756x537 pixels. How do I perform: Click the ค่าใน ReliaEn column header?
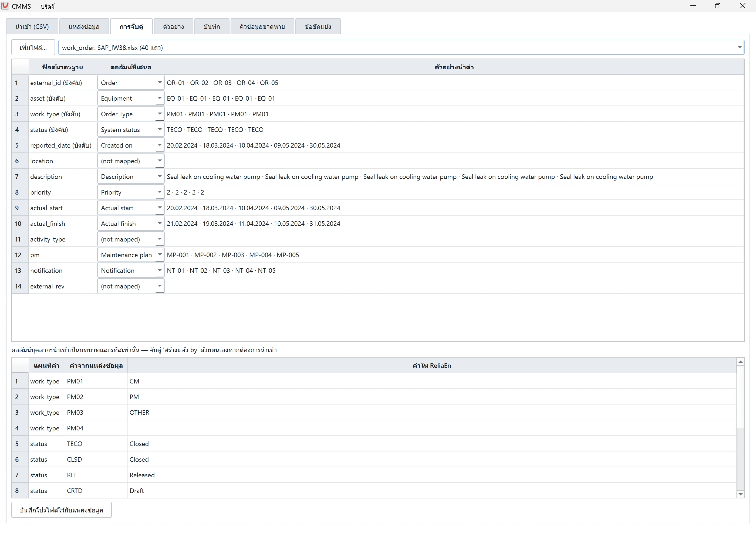click(x=432, y=365)
